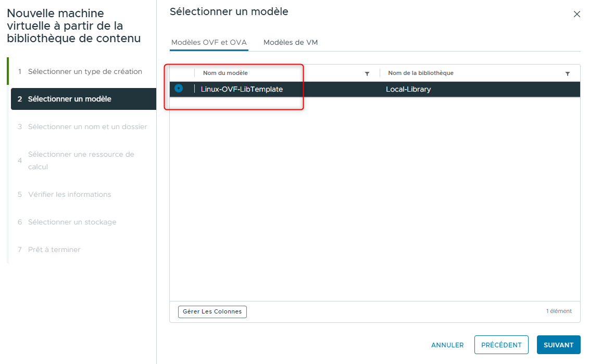
Task: Jump to step 3 Sélectionner un nom et un dossier
Action: pyautogui.click(x=87, y=127)
